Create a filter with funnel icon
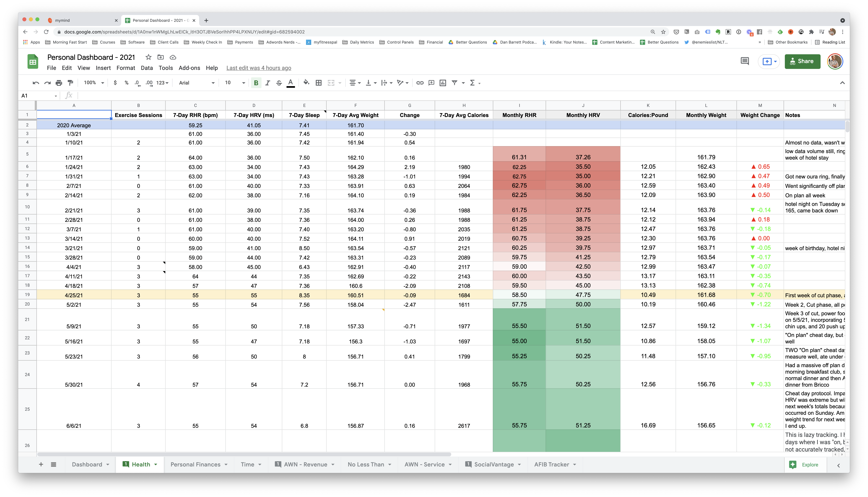Image resolution: width=868 pixels, height=497 pixels. [x=454, y=83]
